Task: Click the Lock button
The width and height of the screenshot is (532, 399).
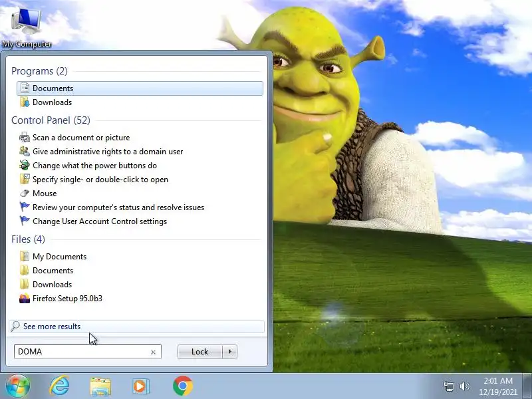Action: click(x=200, y=352)
